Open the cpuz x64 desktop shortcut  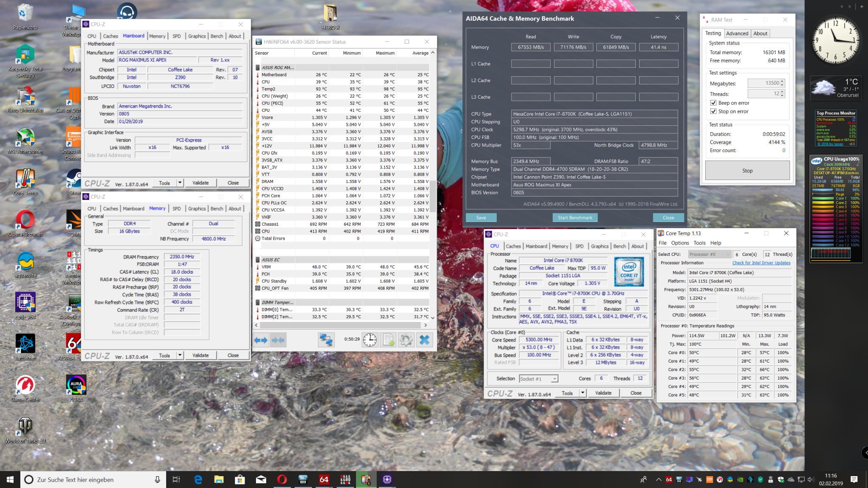pos(25,306)
